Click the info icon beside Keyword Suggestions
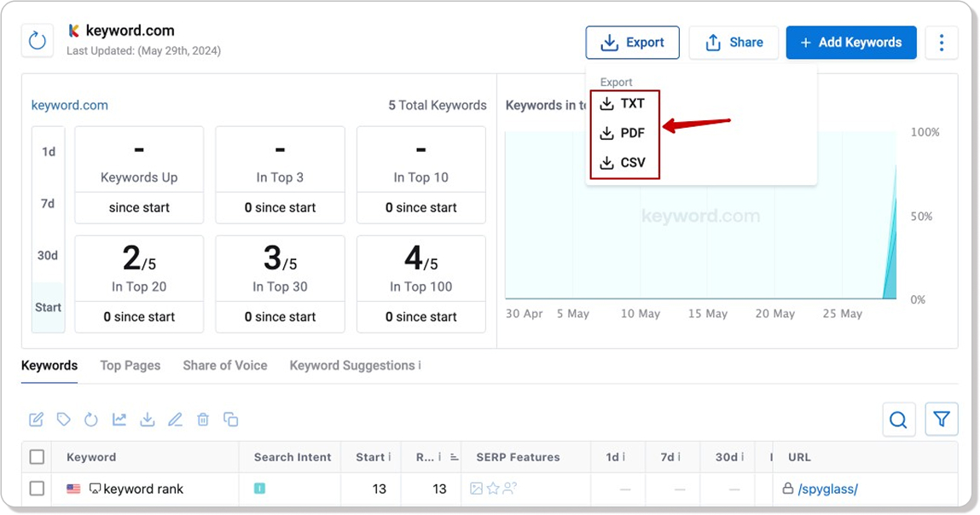980x515 pixels. pyautogui.click(x=420, y=365)
